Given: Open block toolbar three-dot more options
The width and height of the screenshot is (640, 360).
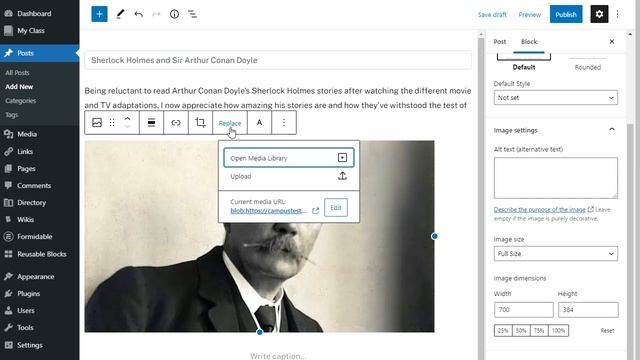Looking at the screenshot, I should click(284, 122).
